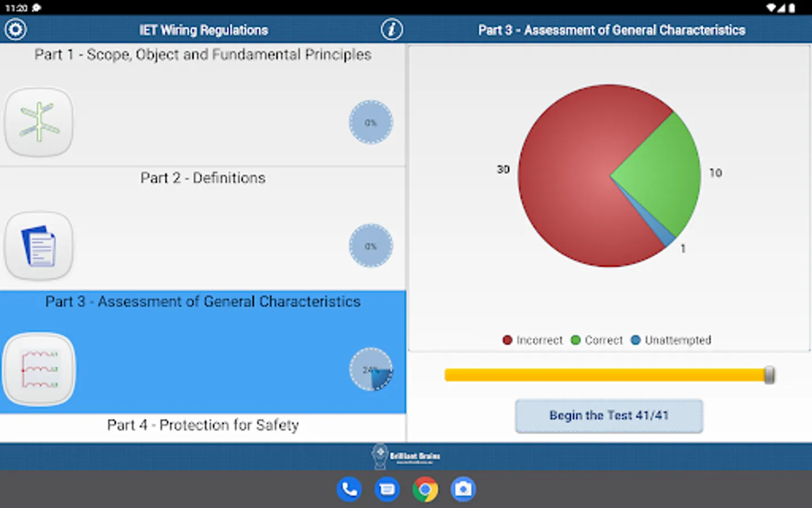Image resolution: width=812 pixels, height=508 pixels.
Task: Select Part 1 - Scope, Object and Fundamental Principles
Action: click(203, 105)
